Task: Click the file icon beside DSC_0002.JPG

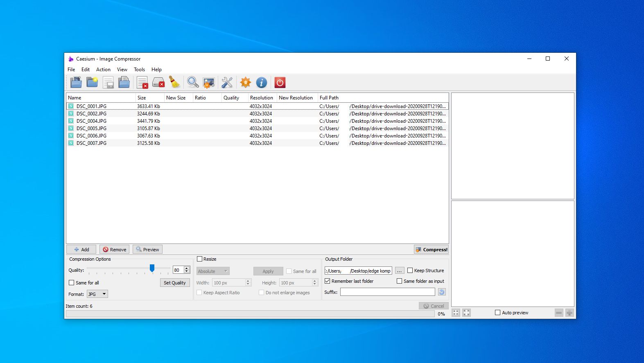Action: point(71,114)
